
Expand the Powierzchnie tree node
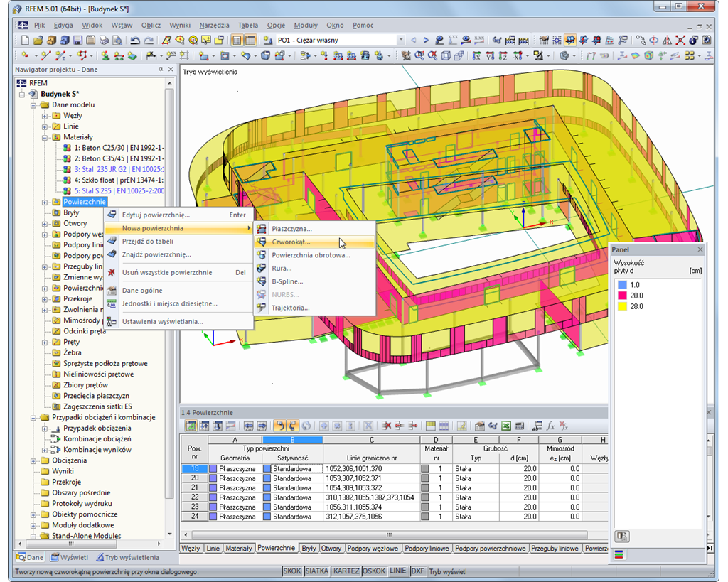coord(45,202)
